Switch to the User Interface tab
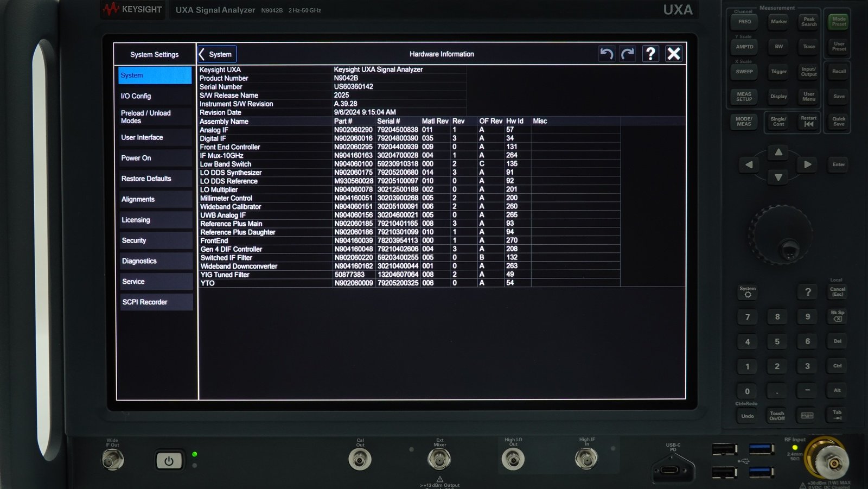 click(x=155, y=137)
